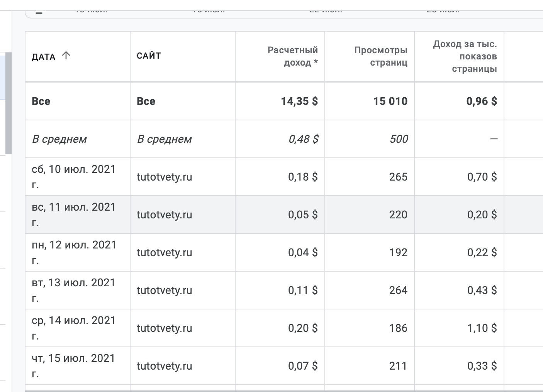
Task: Click the average revenue 0,48 $ cell
Action: click(303, 139)
